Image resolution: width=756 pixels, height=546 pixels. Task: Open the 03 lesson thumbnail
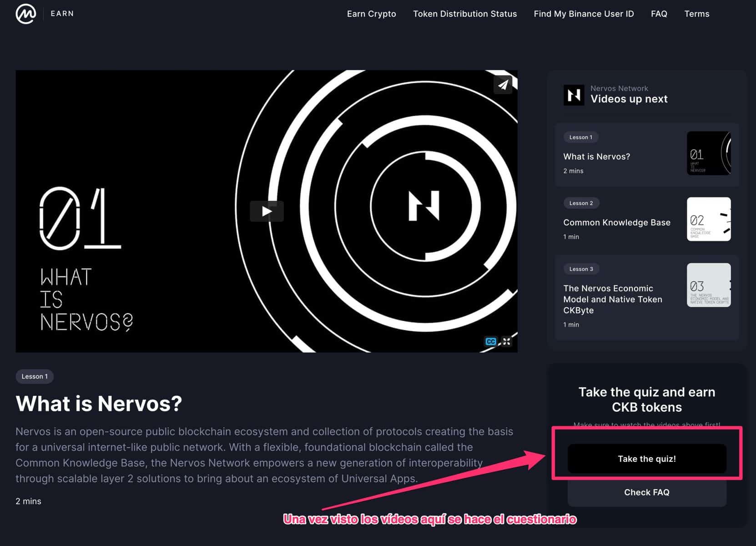(708, 285)
